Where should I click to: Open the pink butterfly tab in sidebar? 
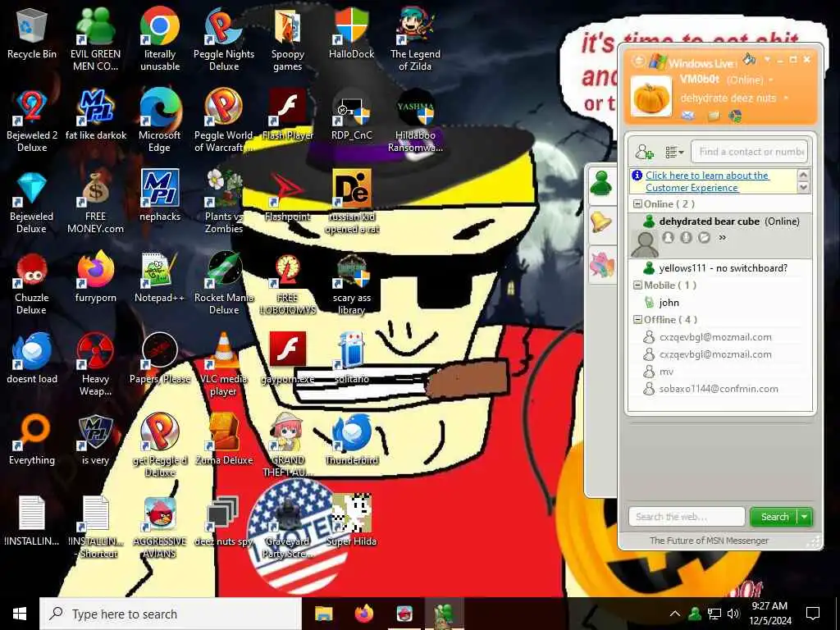tap(601, 265)
